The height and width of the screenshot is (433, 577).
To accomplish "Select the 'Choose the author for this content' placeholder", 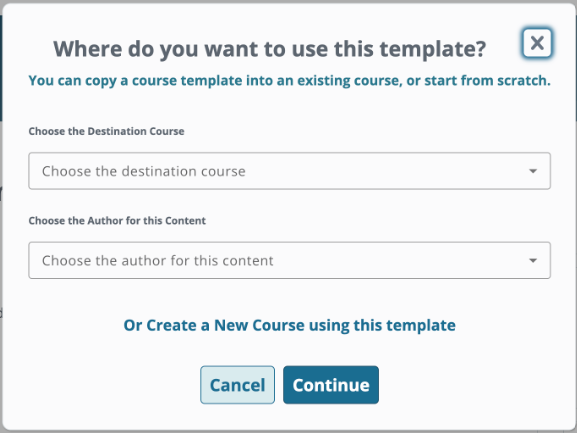I will [157, 261].
